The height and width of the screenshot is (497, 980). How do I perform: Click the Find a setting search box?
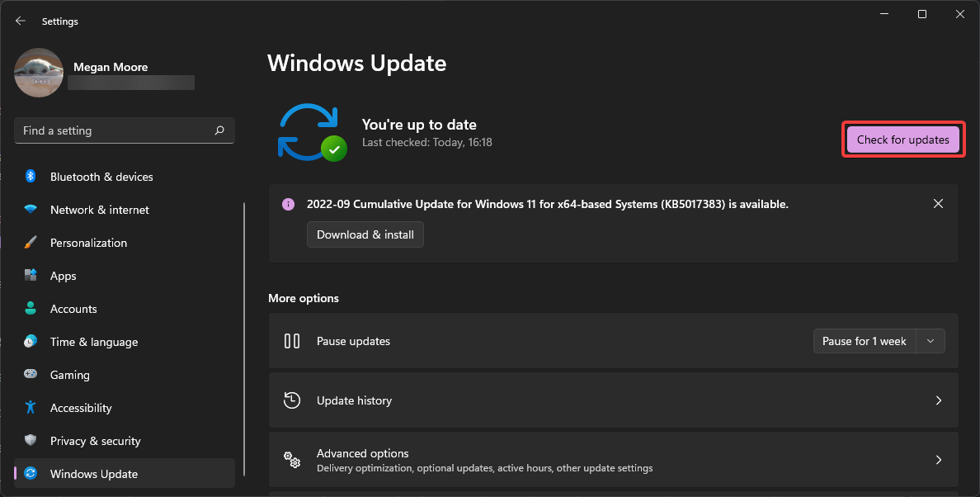tap(115, 130)
